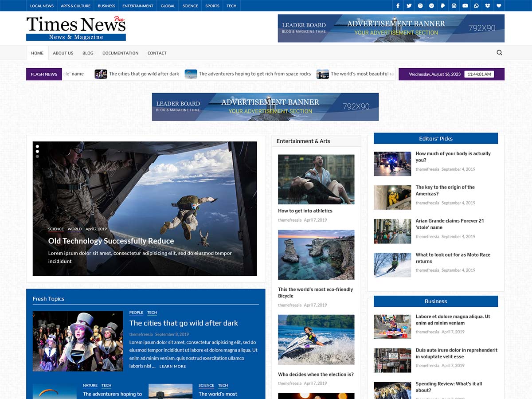Select the first slider dot indicator
This screenshot has height=399, width=532.
tap(37, 146)
